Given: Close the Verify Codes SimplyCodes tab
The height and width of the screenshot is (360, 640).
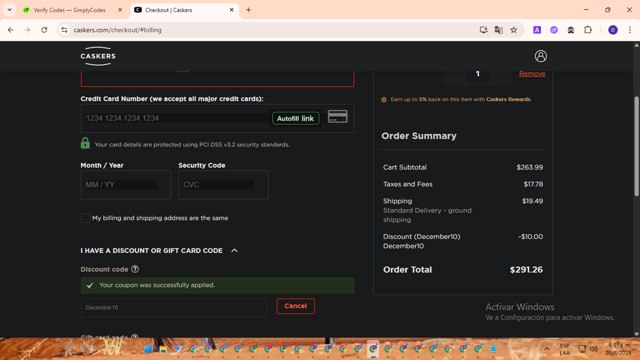Looking at the screenshot, I should click(120, 10).
